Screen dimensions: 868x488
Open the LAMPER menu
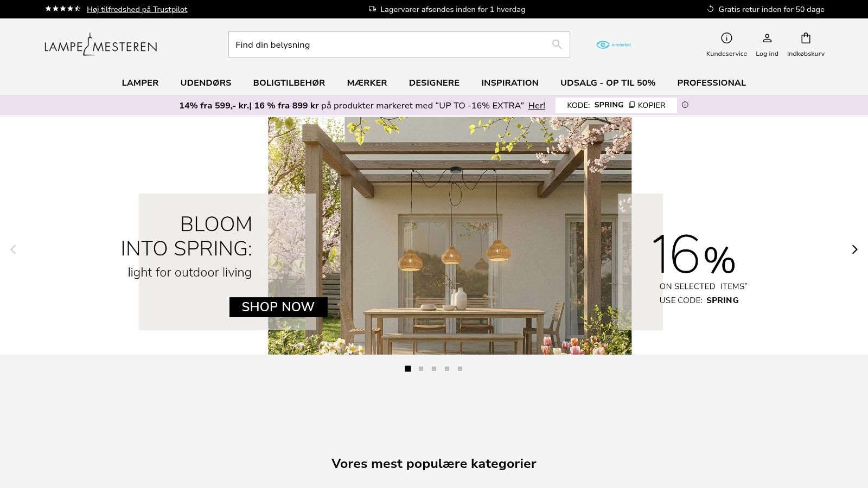click(140, 83)
